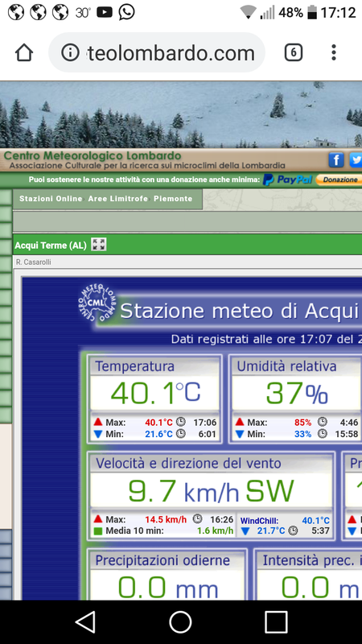This screenshot has width=362, height=644.
Task: Click the R. Casarolli author name
Action: pyautogui.click(x=34, y=262)
